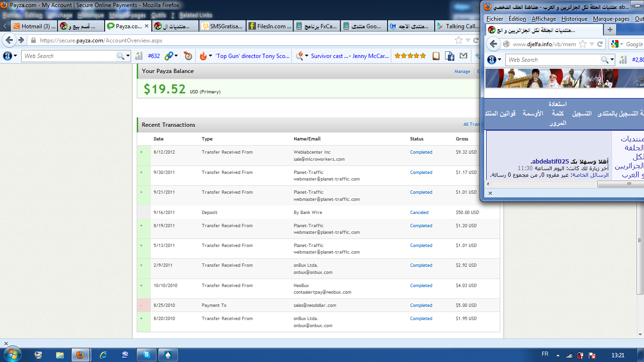Select the sales@neodollar.com payment email
644x362 pixels.
tap(315, 305)
